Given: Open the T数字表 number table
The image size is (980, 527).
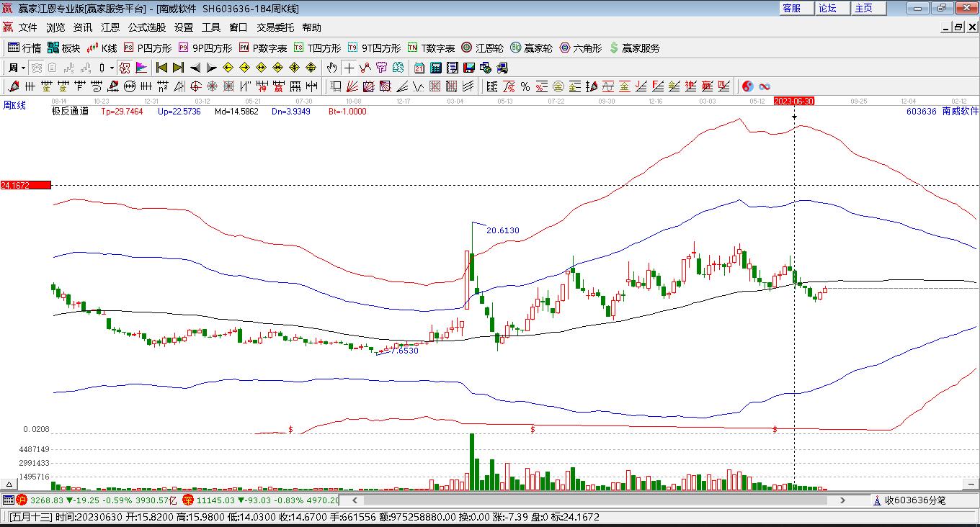Looking at the screenshot, I should [431, 48].
